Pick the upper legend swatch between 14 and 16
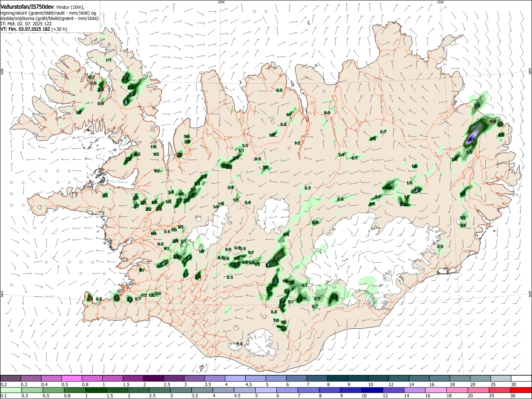 click(419, 378)
